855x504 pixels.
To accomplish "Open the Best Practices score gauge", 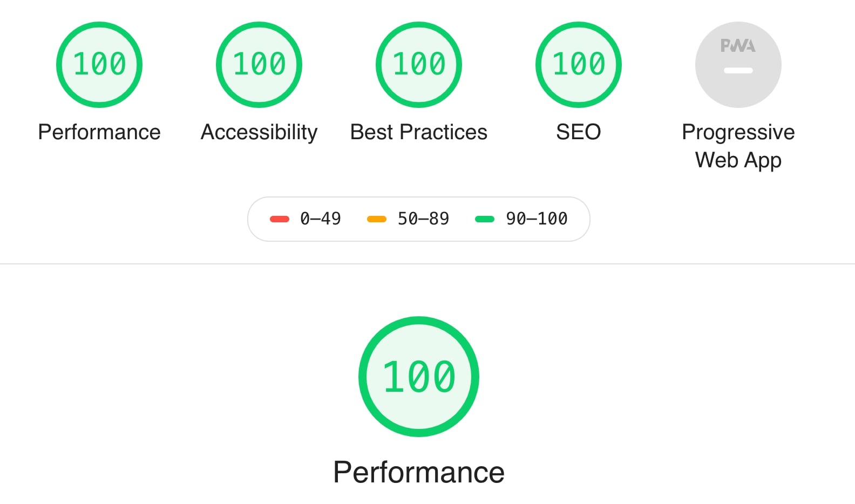I will [x=419, y=65].
